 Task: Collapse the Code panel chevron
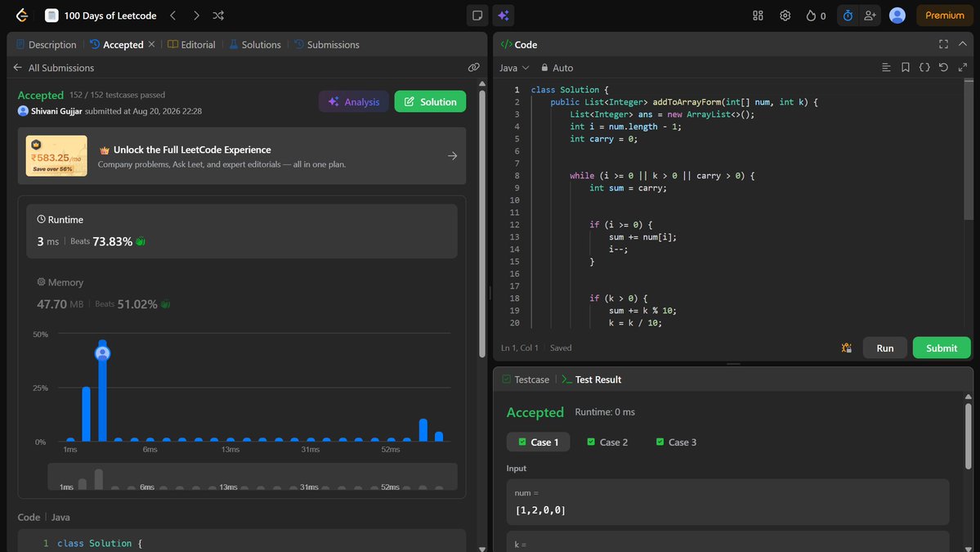tap(963, 44)
